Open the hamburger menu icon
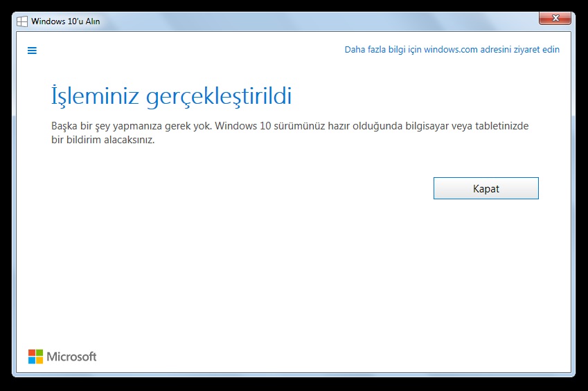Screen dimensions: 588x391 (x=33, y=51)
